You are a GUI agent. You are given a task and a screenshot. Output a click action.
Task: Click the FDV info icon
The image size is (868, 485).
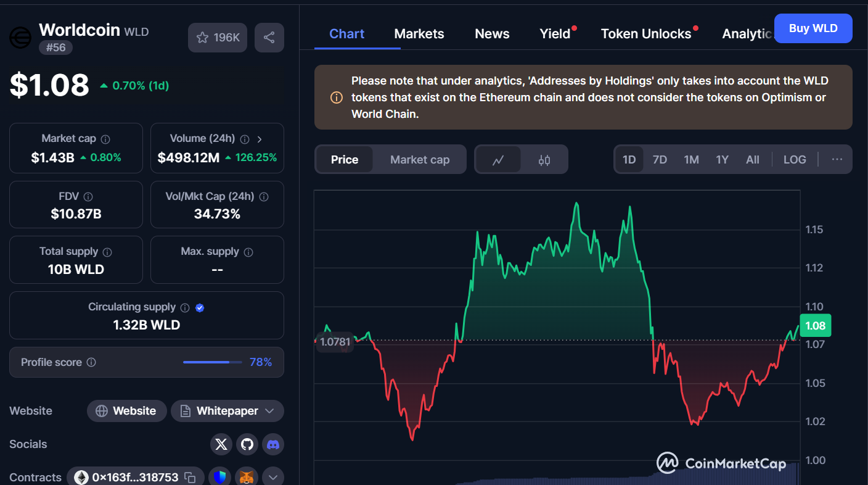pyautogui.click(x=88, y=197)
